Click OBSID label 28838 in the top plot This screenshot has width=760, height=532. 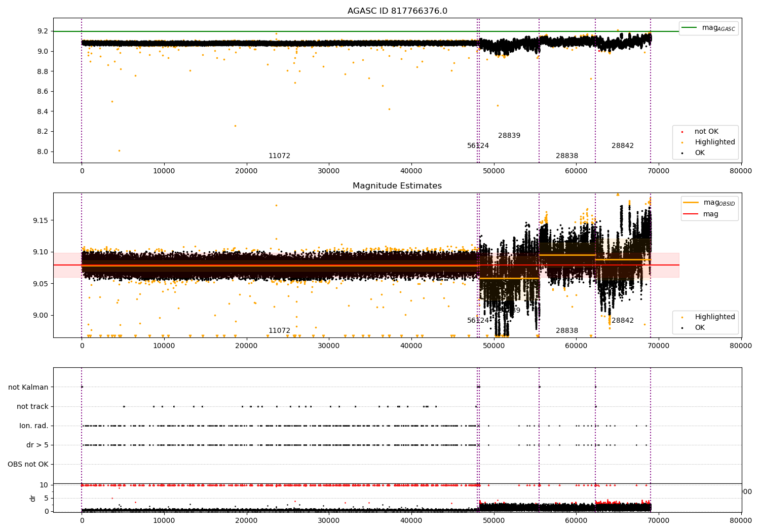pyautogui.click(x=567, y=156)
